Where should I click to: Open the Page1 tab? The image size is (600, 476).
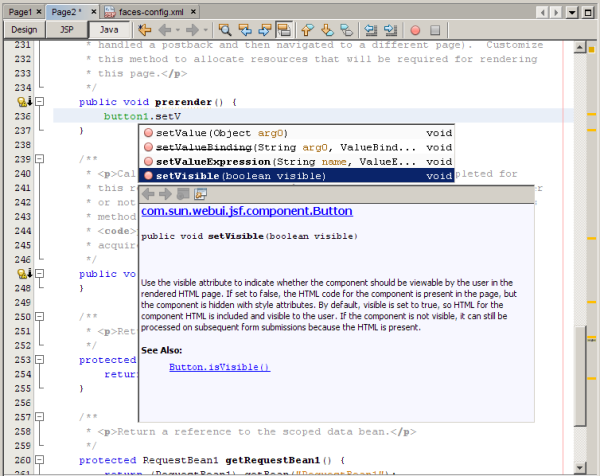click(x=20, y=12)
